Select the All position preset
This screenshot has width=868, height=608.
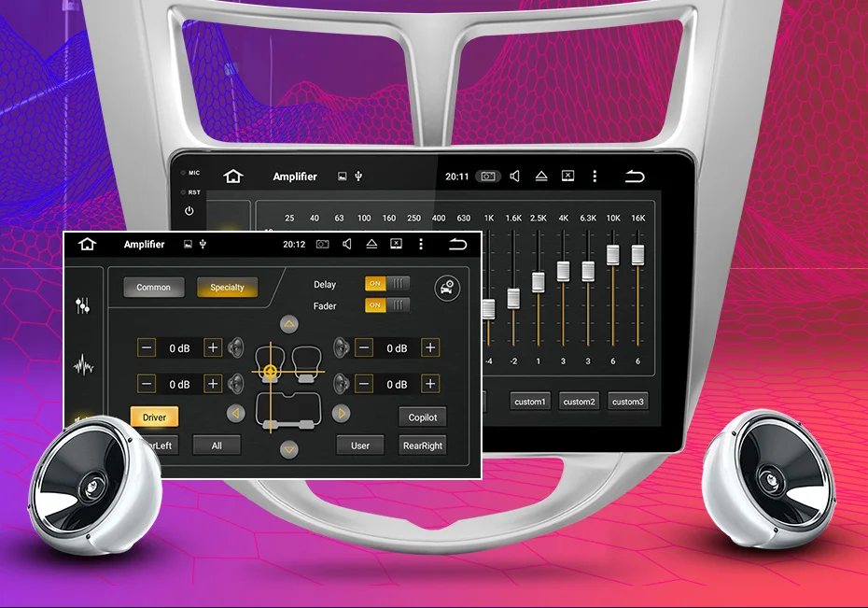coord(217,445)
